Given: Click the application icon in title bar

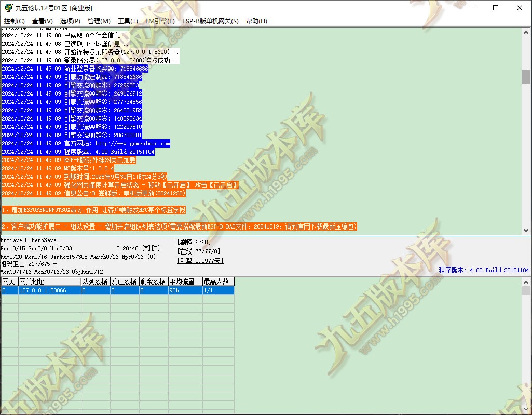Looking at the screenshot, I should (8, 8).
